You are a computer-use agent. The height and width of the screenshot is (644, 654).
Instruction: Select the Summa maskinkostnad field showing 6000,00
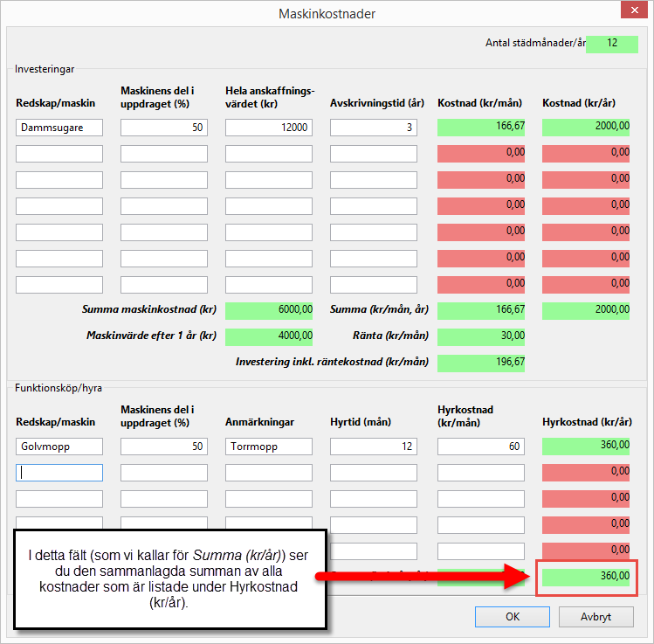[x=269, y=310]
